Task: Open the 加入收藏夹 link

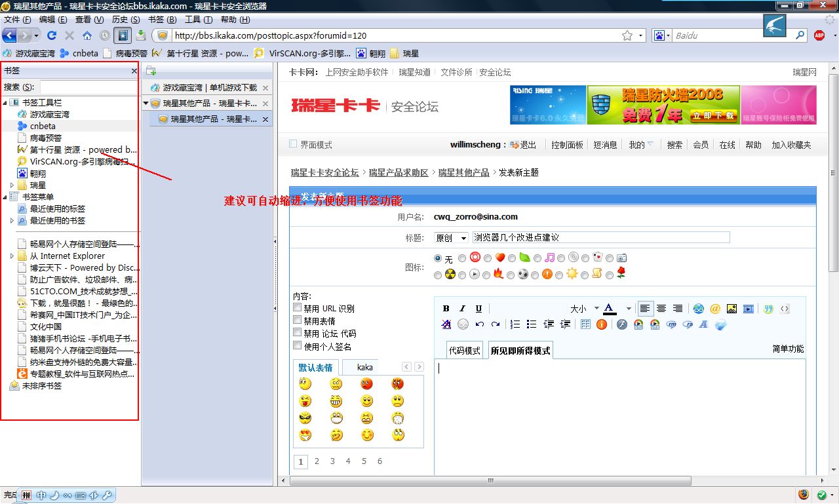Action: 791,145
